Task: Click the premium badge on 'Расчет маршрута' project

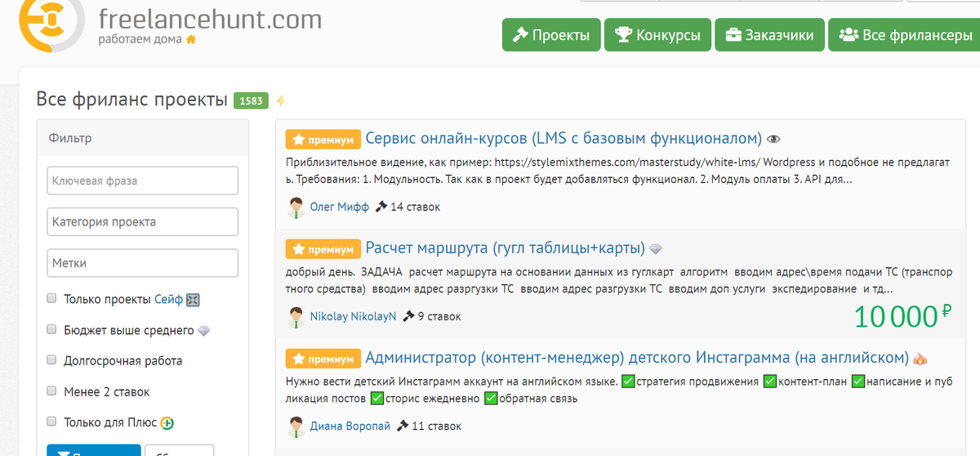Action: (322, 249)
